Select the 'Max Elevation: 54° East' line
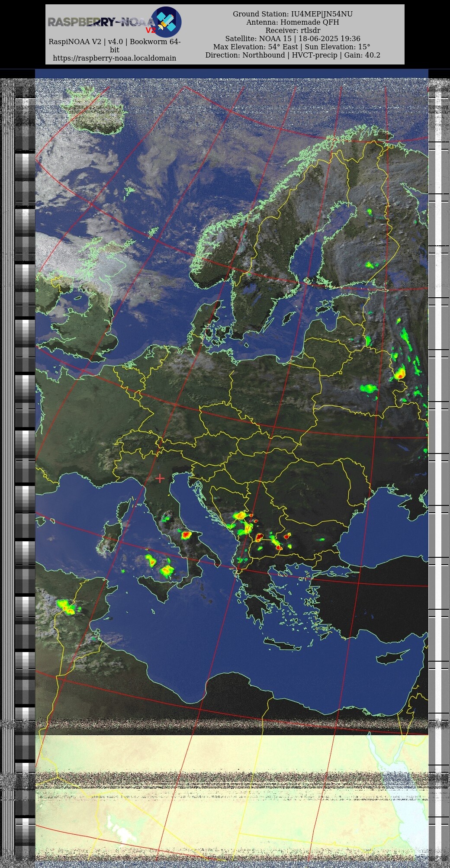Viewport: 450px width, 868px height. (x=255, y=47)
